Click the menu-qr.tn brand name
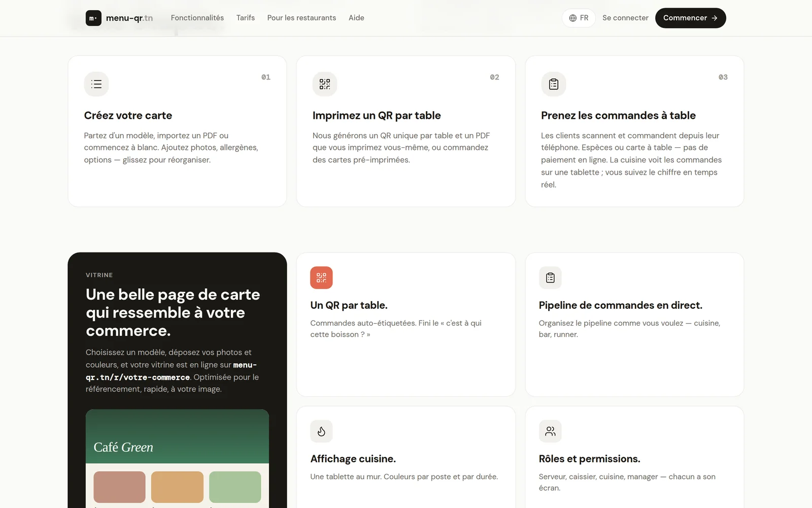Viewport: 812px width, 508px height. (129, 18)
